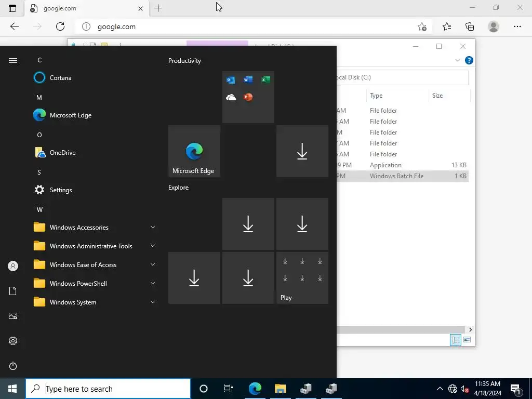Click the Productivity group heading
Viewport: 532px width, 399px height.
pyautogui.click(x=184, y=61)
